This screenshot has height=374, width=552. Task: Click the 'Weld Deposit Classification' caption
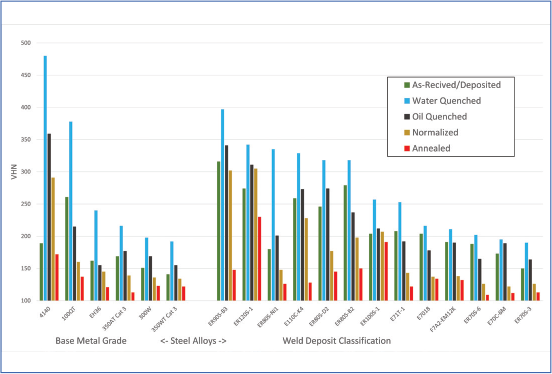click(x=337, y=341)
